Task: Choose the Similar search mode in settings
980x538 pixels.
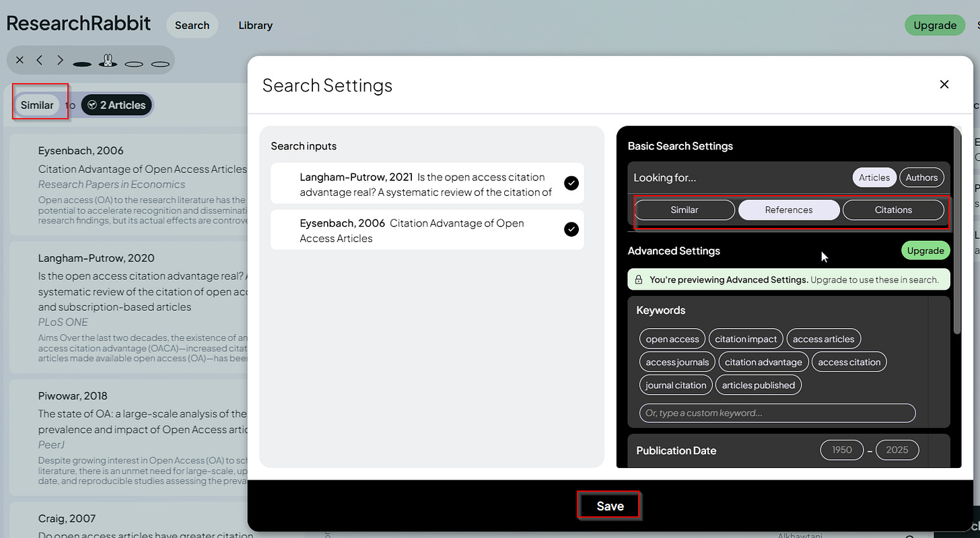Action: (685, 210)
